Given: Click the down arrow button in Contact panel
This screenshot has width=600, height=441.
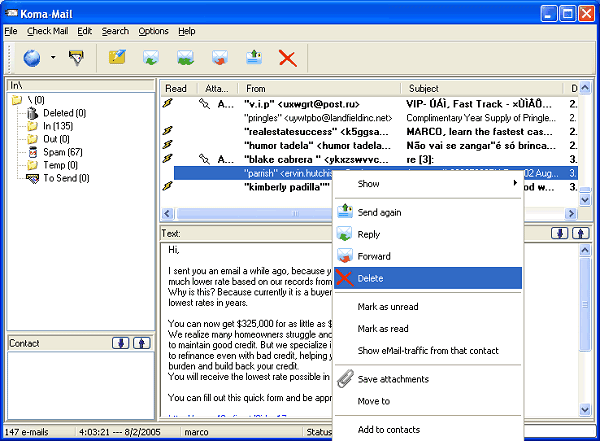Looking at the screenshot, I should 122,343.
